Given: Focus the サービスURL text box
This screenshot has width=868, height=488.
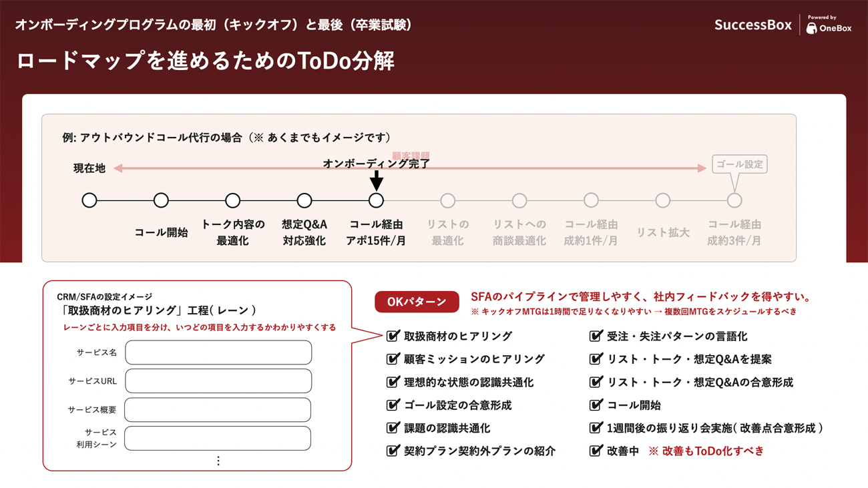Looking at the screenshot, I should tap(218, 381).
